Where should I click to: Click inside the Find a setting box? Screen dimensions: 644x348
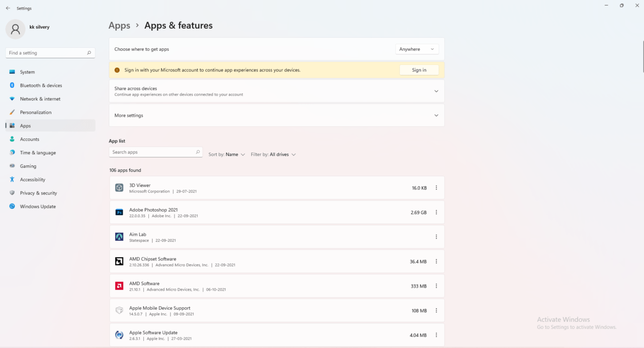(50, 53)
